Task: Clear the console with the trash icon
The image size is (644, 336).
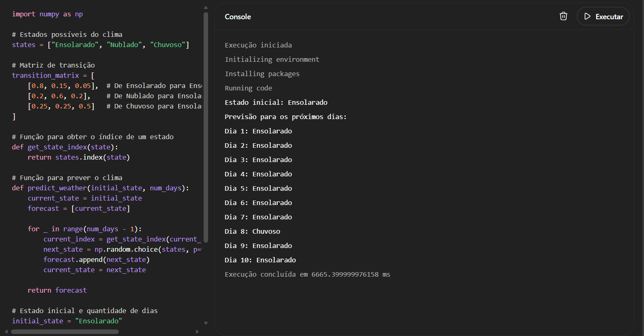Action: (563, 16)
